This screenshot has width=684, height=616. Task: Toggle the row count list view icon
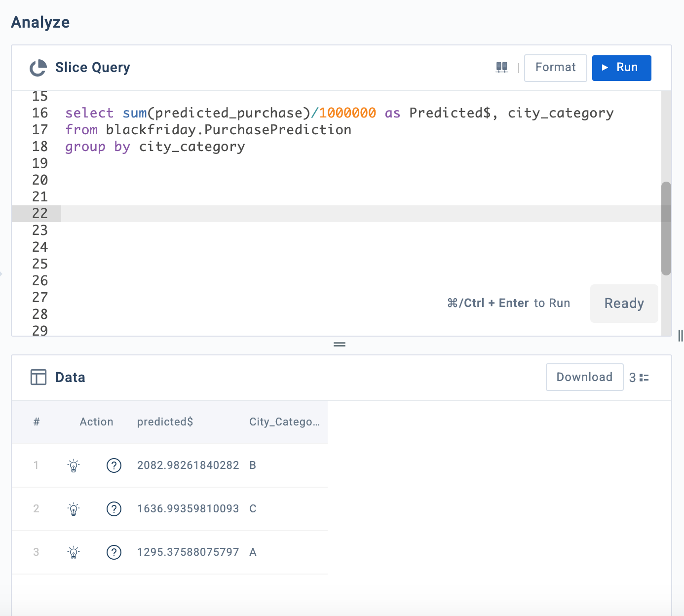pos(644,378)
